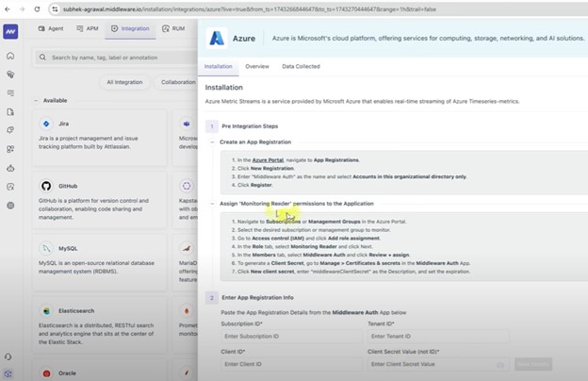
Task: Click the purple cube icon at the sidebar bottom
Action: tap(8, 373)
